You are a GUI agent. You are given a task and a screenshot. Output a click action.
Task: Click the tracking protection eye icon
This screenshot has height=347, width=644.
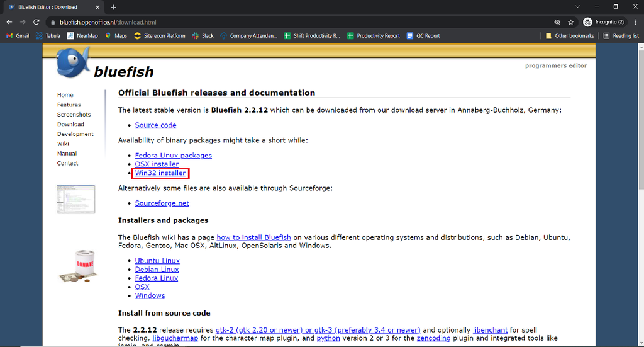[557, 22]
